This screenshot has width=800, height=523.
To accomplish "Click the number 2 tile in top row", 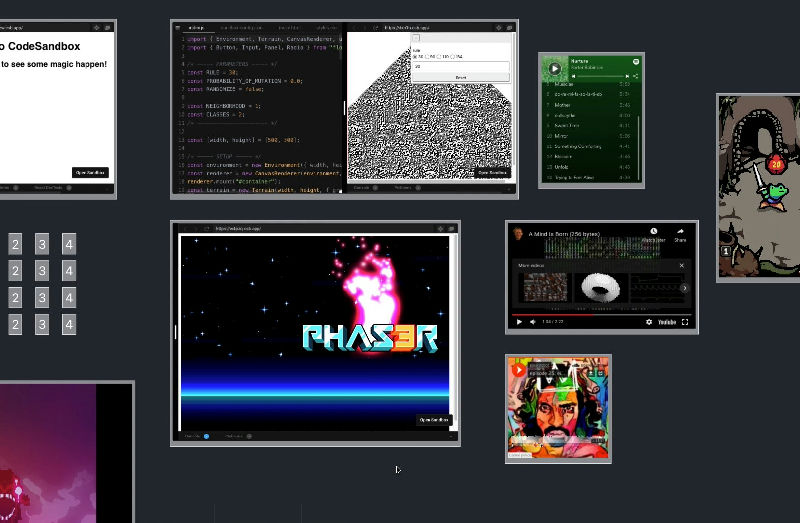I will (15, 244).
